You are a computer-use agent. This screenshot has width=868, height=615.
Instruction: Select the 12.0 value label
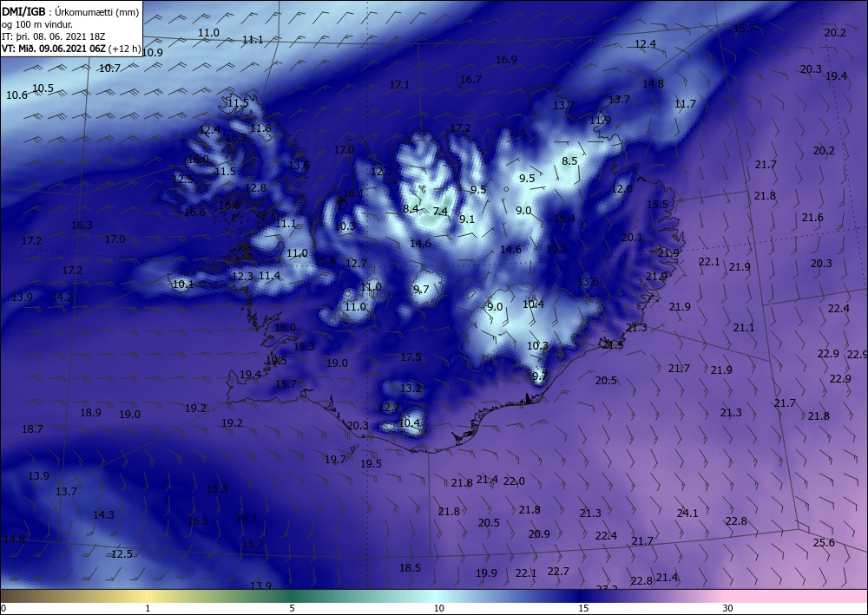tap(621, 188)
